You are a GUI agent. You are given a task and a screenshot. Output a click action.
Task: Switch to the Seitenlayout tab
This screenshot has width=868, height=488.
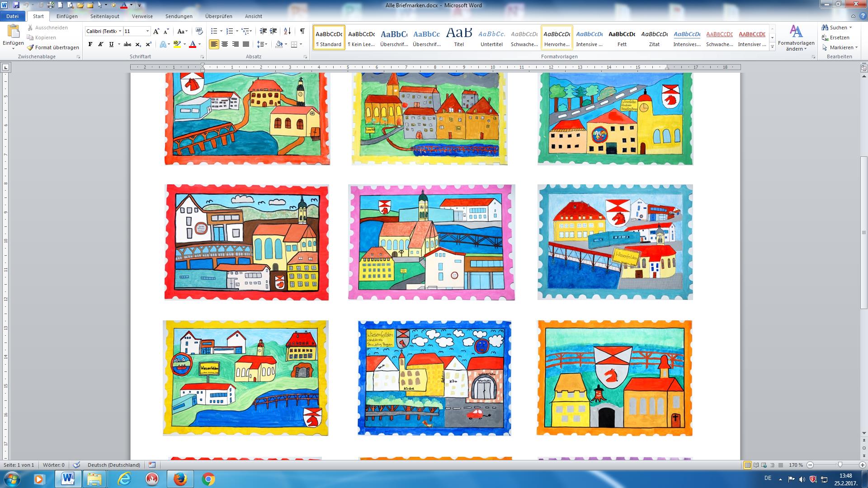tap(105, 16)
